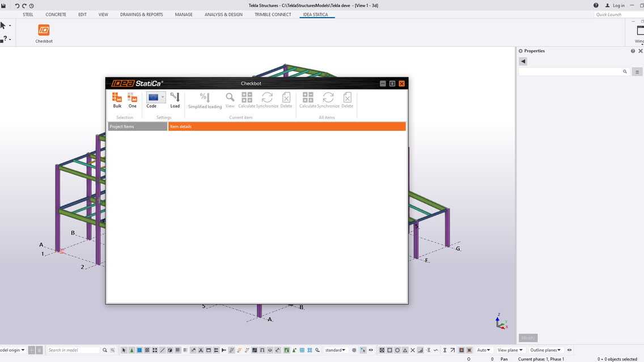The height and width of the screenshot is (362, 644).
Task: Open the CONCRETE ribbon tab
Action: point(56,14)
